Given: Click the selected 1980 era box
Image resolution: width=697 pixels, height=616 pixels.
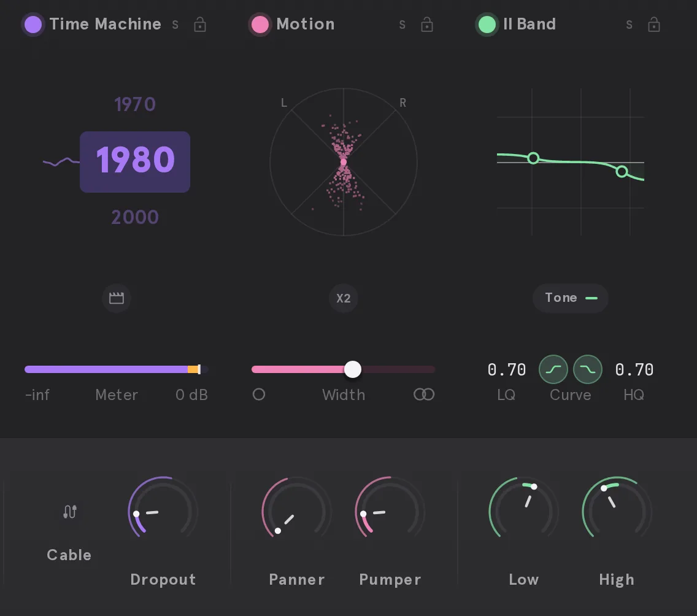Looking at the screenshot, I should pyautogui.click(x=135, y=162).
